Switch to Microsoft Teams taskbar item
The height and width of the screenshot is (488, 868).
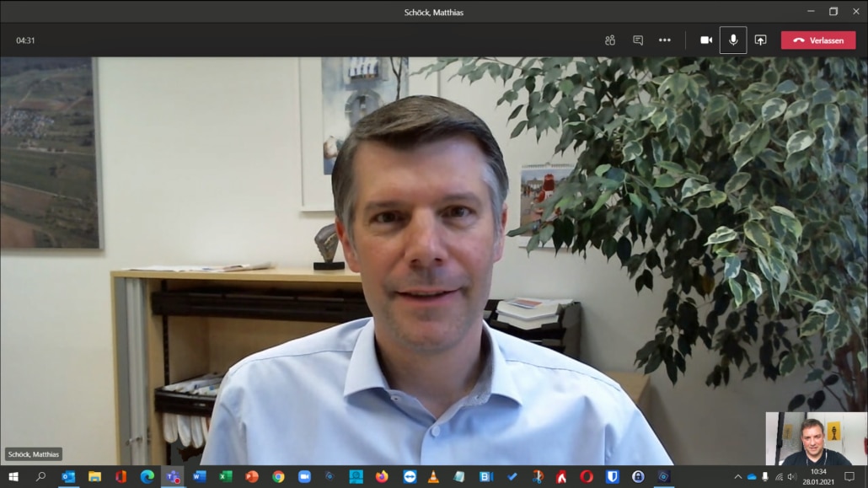173,476
